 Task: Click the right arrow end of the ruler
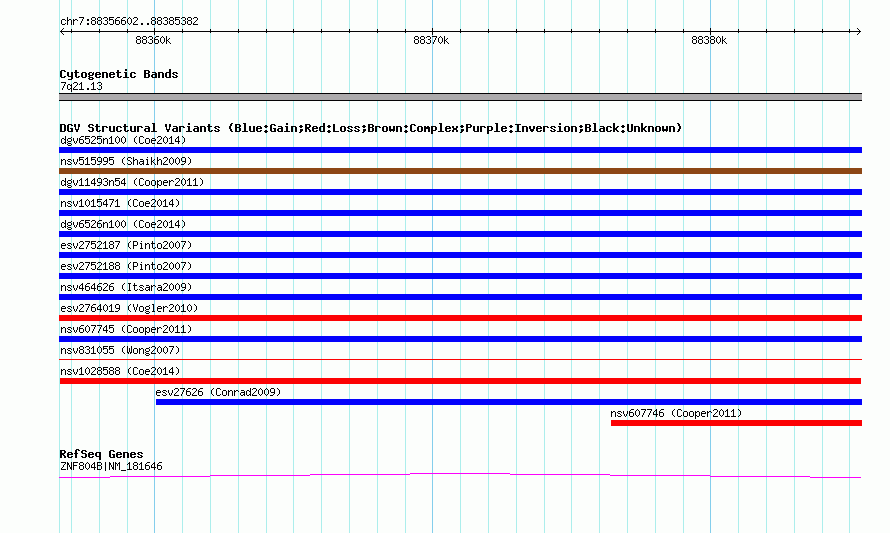click(x=858, y=32)
